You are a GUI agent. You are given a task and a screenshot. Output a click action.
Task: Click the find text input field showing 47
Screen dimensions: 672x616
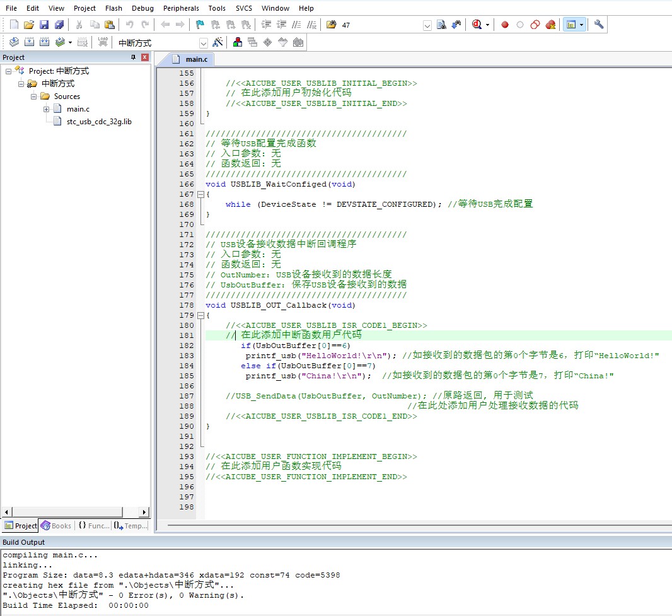(x=381, y=25)
